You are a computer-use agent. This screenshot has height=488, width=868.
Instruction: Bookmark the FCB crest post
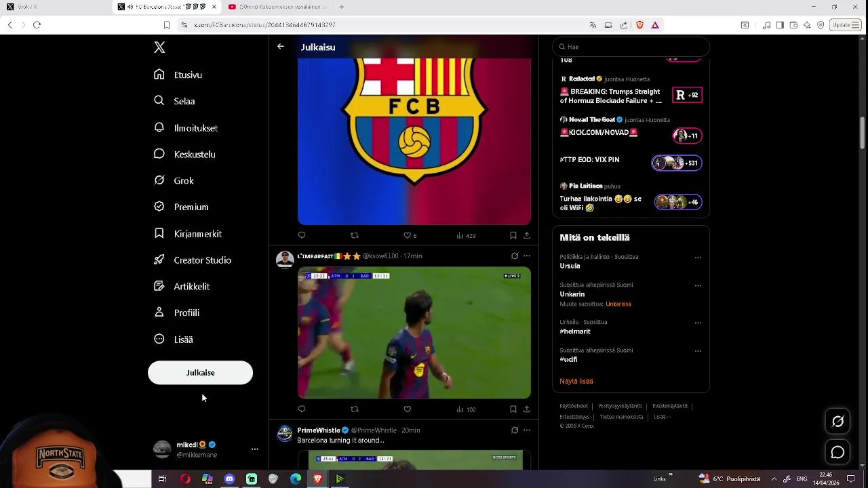(x=513, y=235)
